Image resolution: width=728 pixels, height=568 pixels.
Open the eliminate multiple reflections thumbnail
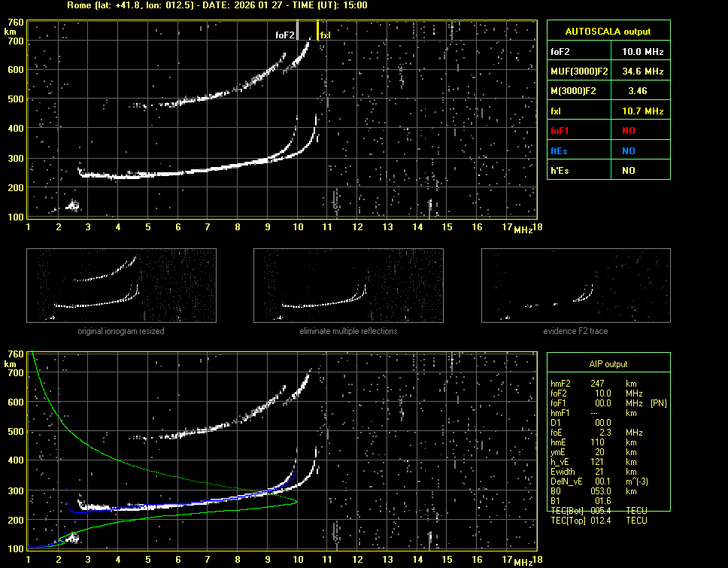(348, 286)
